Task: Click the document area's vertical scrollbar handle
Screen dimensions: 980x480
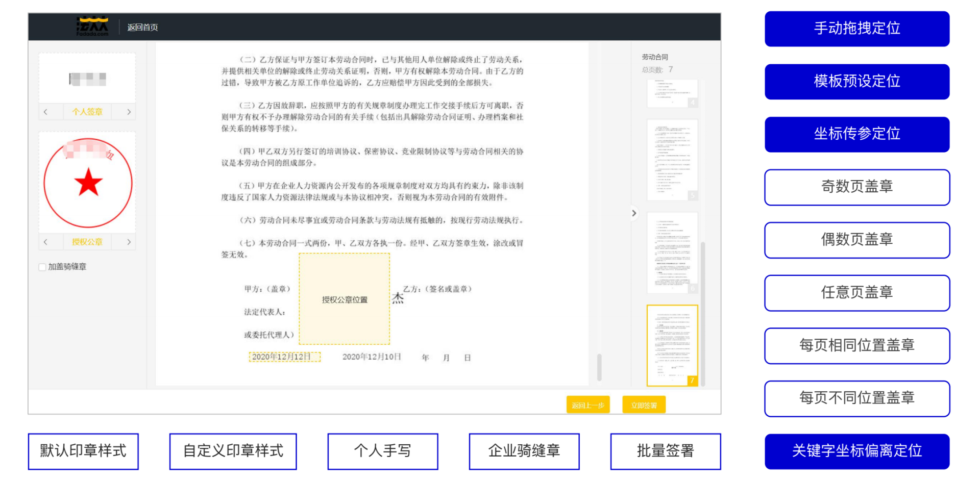Action: 599,367
